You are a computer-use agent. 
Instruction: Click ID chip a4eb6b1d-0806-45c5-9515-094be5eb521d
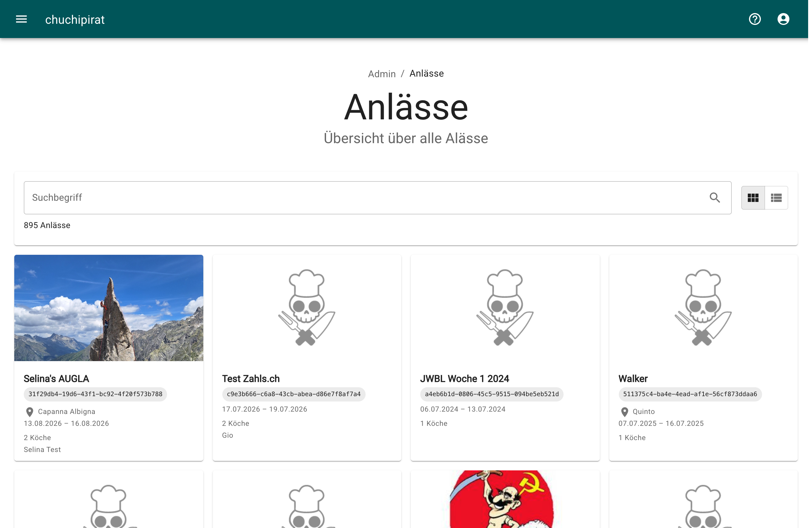pyautogui.click(x=492, y=394)
